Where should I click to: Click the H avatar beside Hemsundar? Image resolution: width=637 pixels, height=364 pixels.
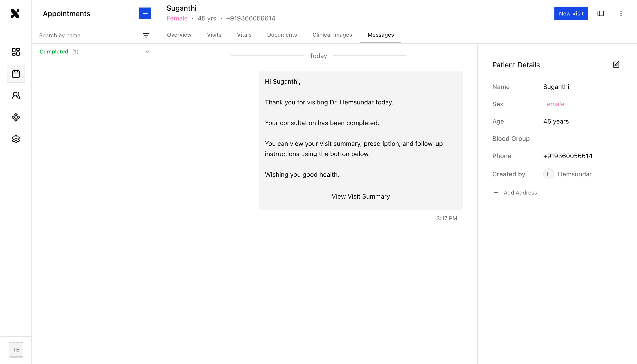549,174
